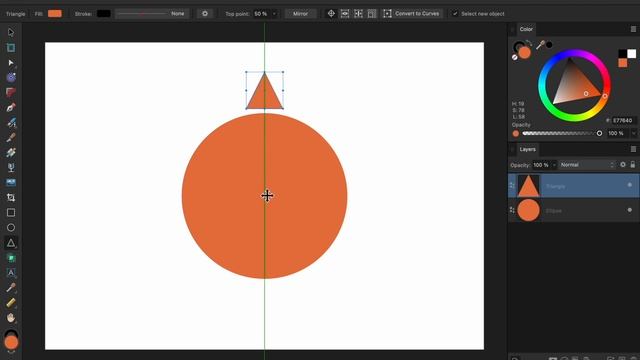The height and width of the screenshot is (360, 640).
Task: Select the yellow Measure ruler tool
Action: pyautogui.click(x=11, y=303)
